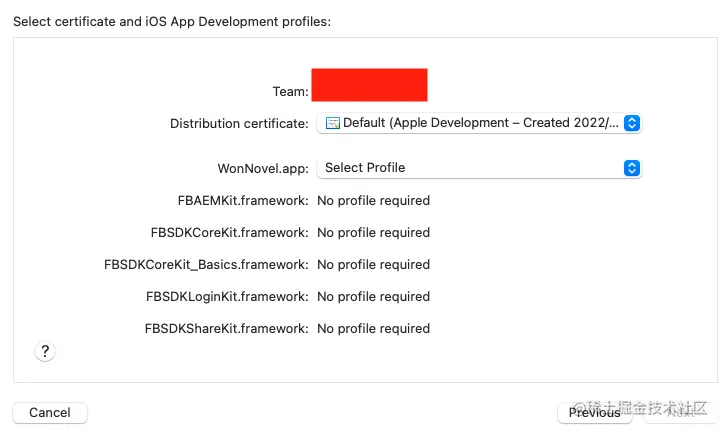Click No profile required beside FBAEMKit.framework
722x431 pixels.
(x=373, y=201)
